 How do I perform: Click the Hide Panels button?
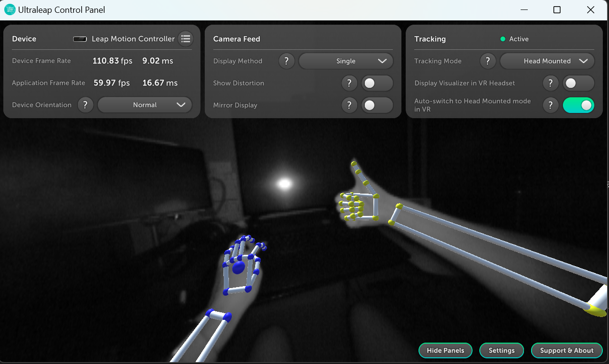[445, 350]
